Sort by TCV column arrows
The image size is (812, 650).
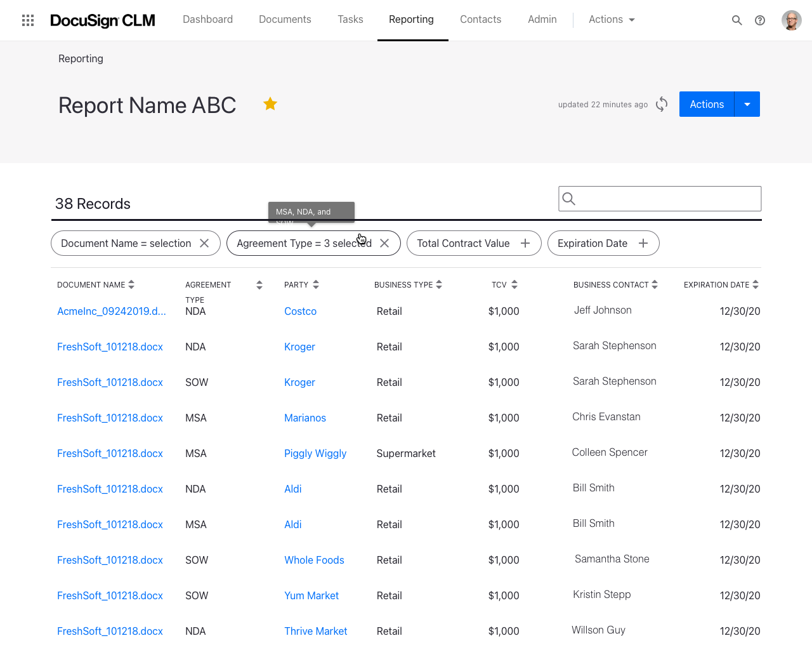click(514, 284)
